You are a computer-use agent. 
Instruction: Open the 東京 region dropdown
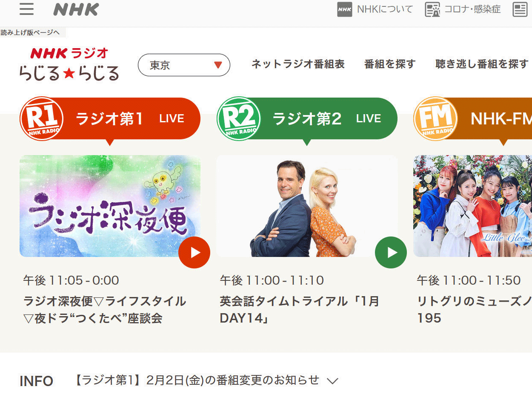(184, 65)
